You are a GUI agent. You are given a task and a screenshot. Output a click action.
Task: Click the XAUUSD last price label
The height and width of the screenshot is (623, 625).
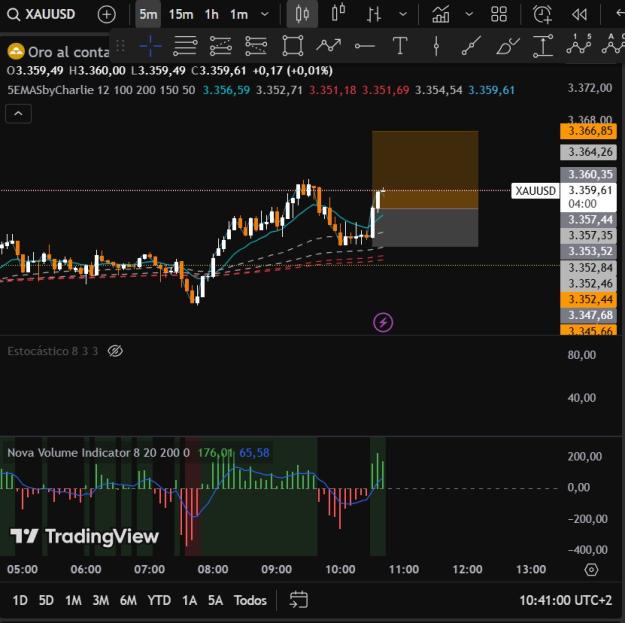coord(535,191)
